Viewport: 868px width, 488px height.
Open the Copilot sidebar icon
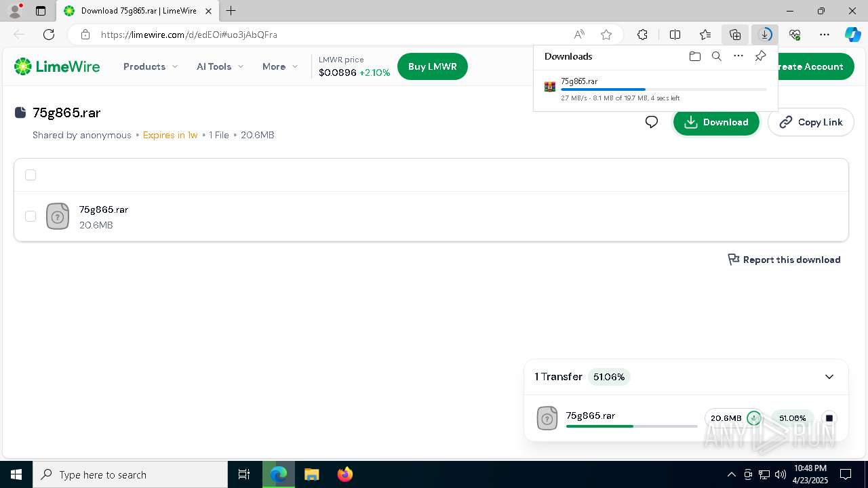852,35
